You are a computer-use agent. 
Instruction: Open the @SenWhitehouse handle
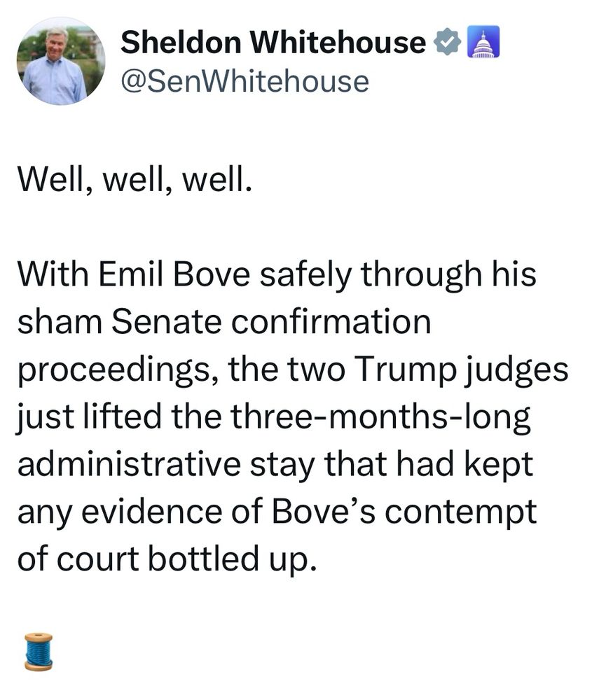(x=245, y=82)
